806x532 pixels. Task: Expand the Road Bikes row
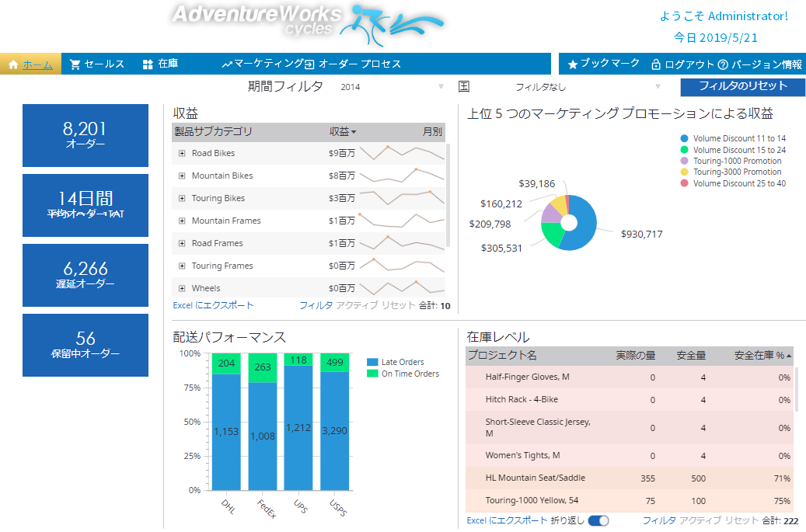pos(182,154)
